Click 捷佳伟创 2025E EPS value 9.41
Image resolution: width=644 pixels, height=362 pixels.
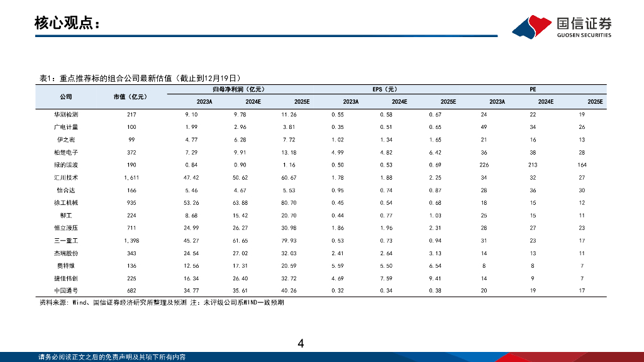435,278
